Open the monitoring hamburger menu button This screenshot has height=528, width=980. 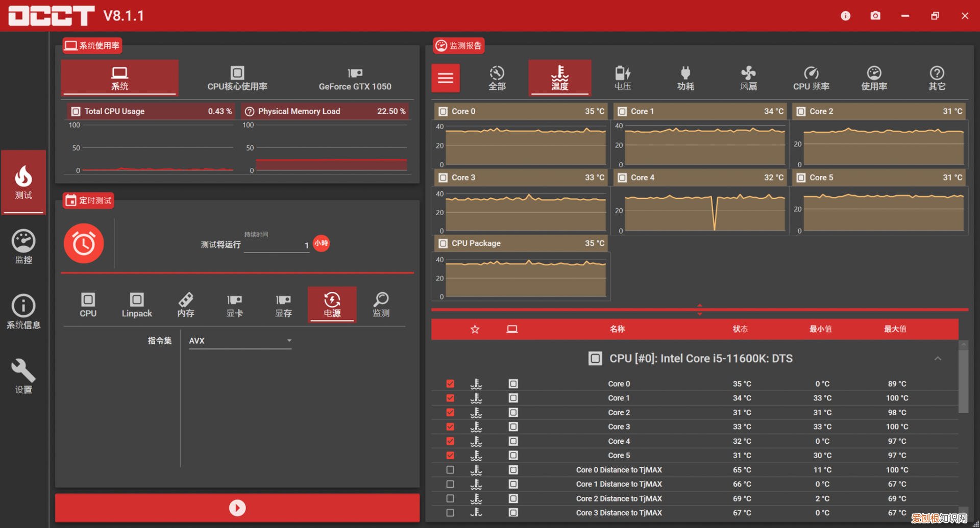(x=446, y=78)
